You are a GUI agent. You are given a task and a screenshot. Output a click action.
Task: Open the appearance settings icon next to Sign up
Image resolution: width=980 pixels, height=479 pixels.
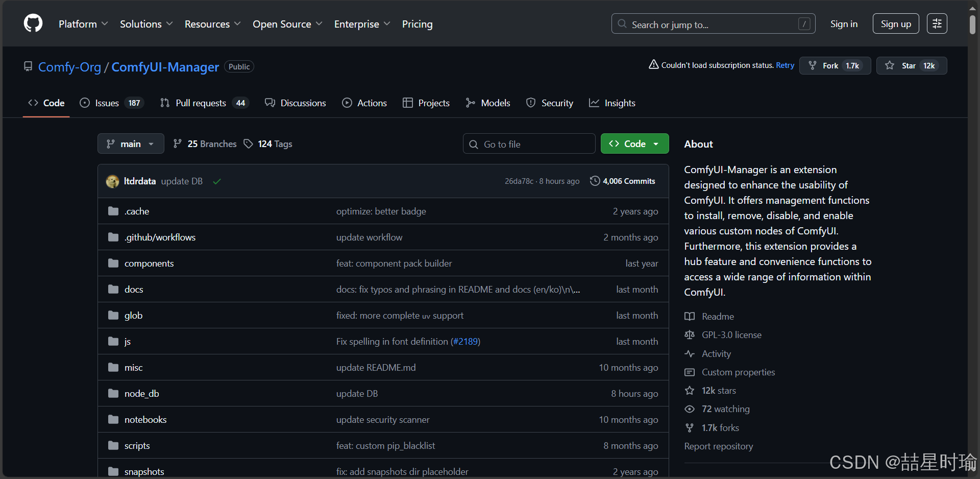(x=937, y=23)
